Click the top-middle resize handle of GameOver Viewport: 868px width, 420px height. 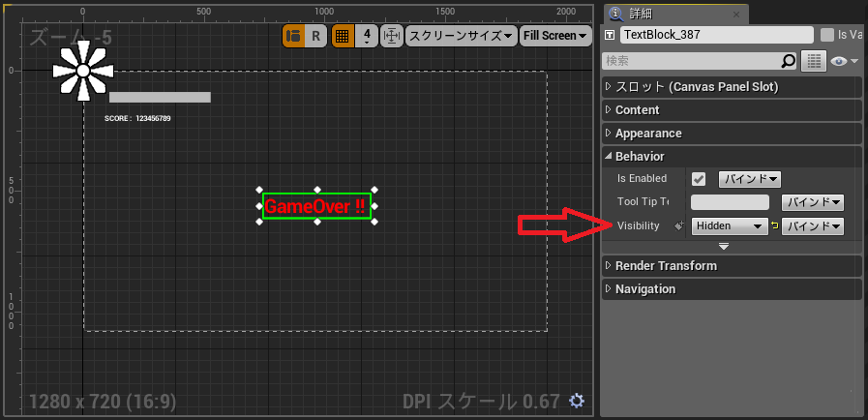[317, 190]
